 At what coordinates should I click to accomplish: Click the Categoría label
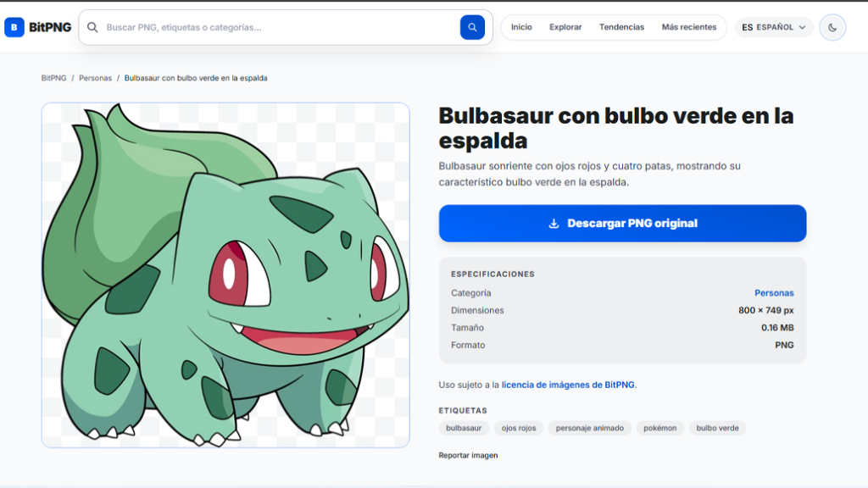pyautogui.click(x=470, y=293)
